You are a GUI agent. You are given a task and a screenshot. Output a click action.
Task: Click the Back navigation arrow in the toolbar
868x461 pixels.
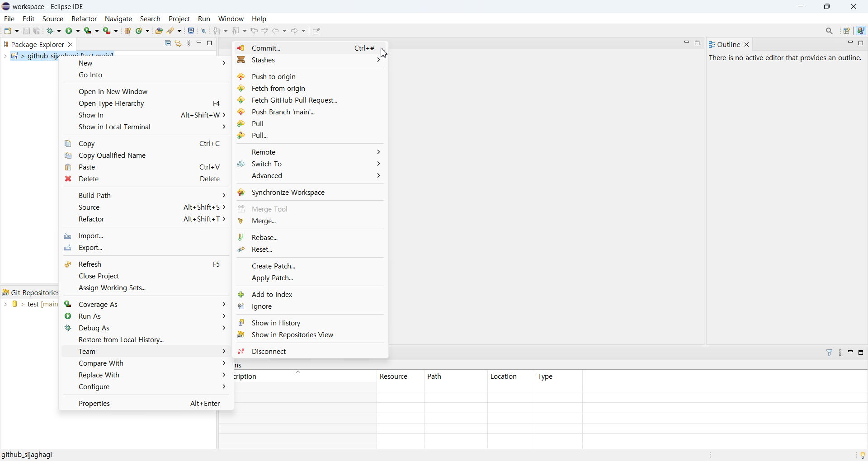click(276, 31)
